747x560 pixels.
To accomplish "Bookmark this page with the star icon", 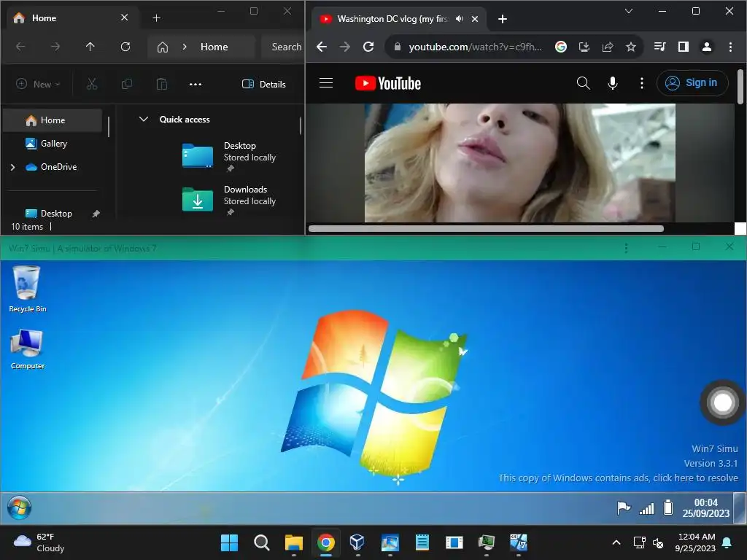I will point(631,47).
